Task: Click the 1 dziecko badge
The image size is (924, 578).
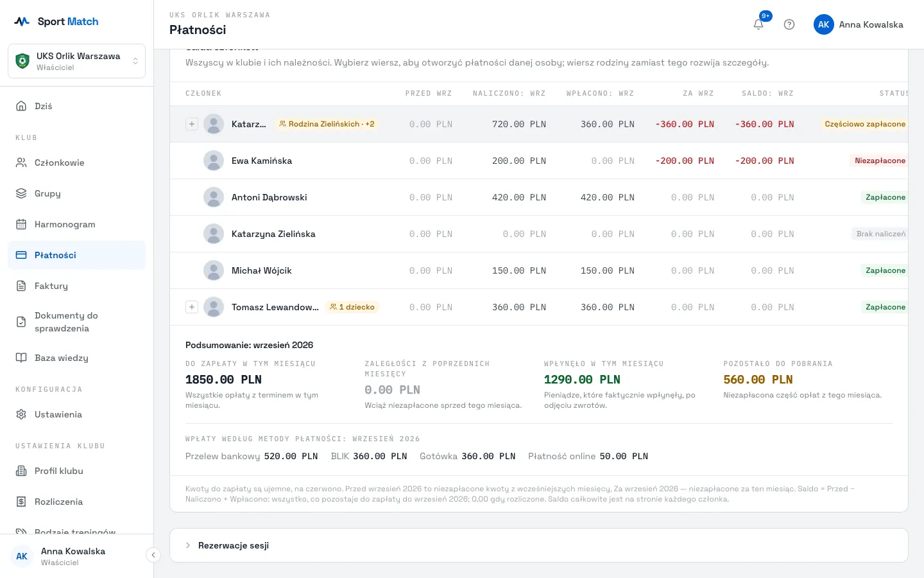Action: coord(352,307)
